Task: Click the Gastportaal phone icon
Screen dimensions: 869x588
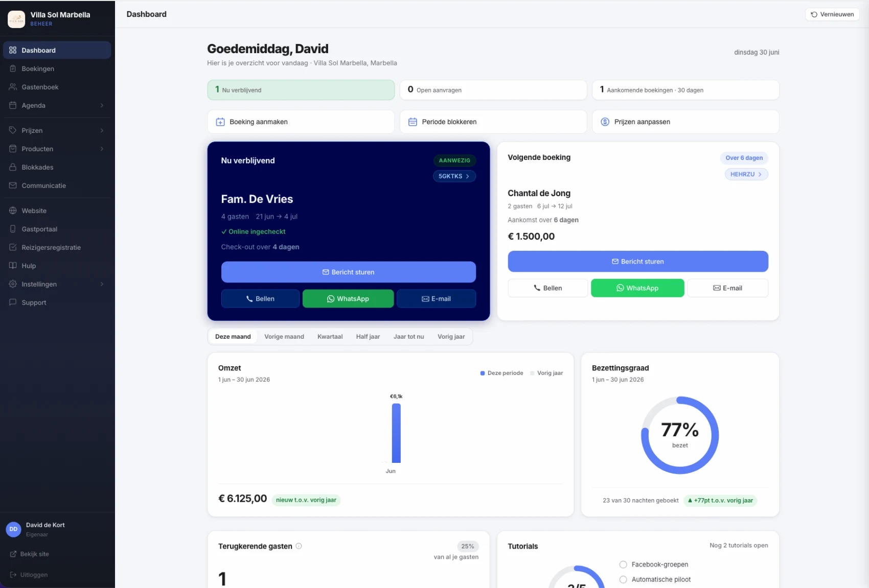Action: 13,229
